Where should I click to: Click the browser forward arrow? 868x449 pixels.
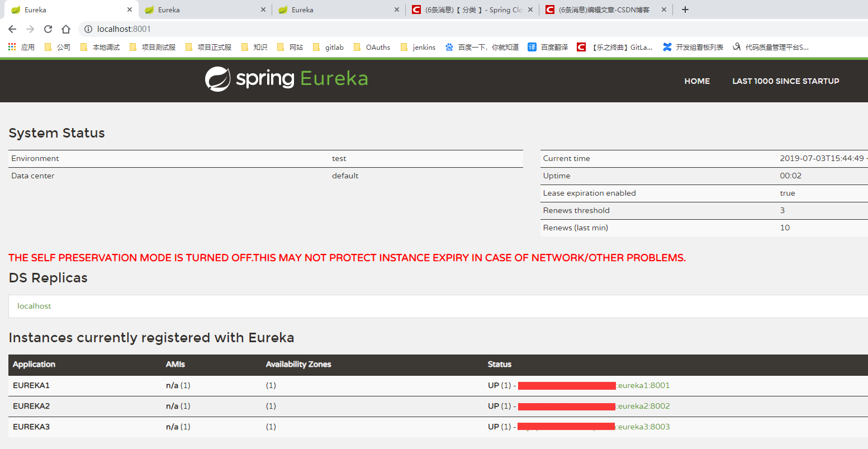30,29
